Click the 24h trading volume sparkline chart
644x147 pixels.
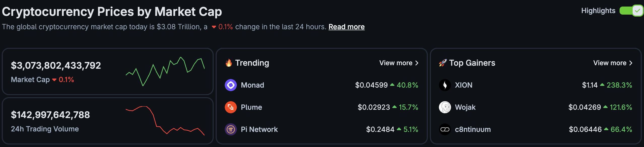coord(165,120)
